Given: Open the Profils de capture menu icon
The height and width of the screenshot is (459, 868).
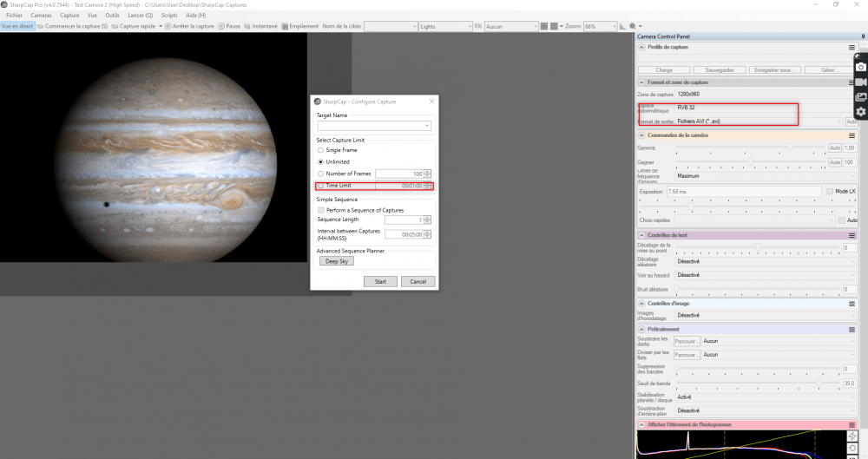Looking at the screenshot, I should point(852,48).
